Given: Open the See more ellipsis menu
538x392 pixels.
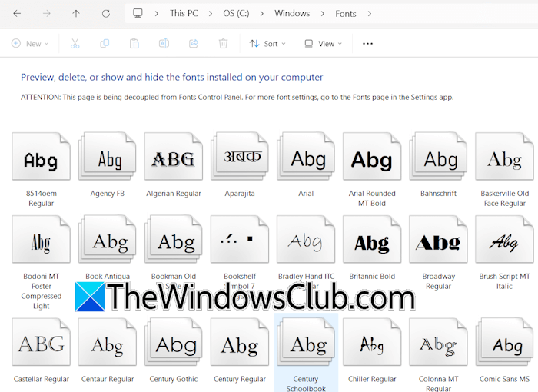Looking at the screenshot, I should tap(367, 44).
